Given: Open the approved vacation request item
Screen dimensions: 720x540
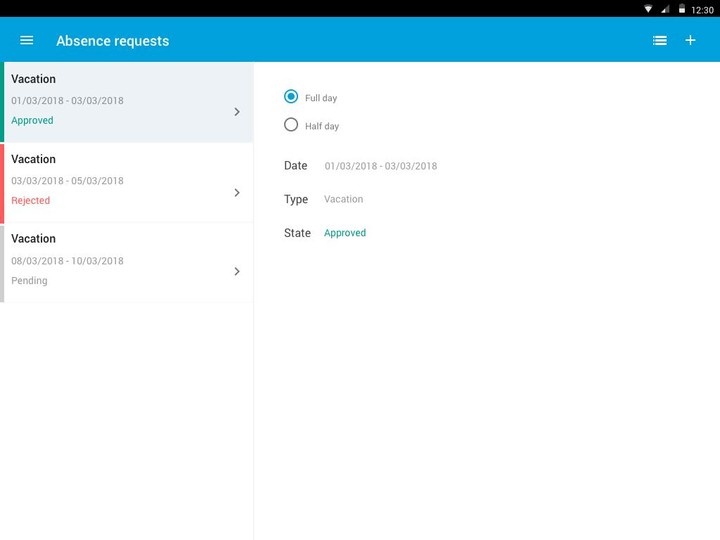Looking at the screenshot, I should point(120,100).
